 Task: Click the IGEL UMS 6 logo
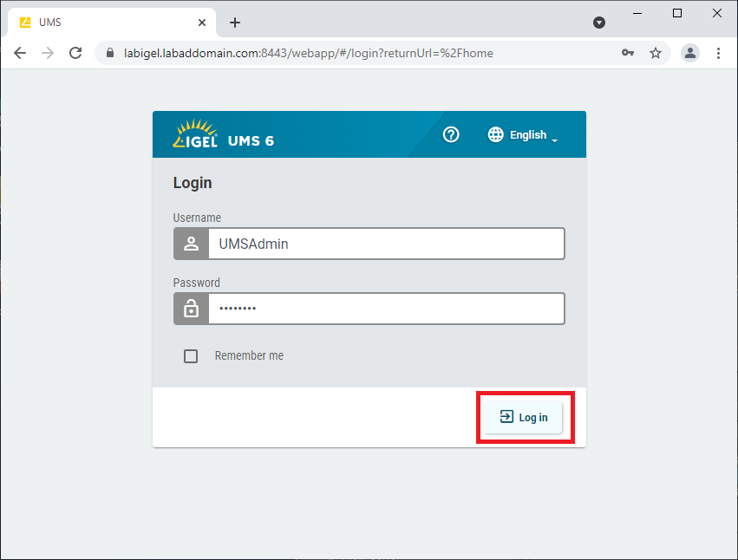click(224, 134)
